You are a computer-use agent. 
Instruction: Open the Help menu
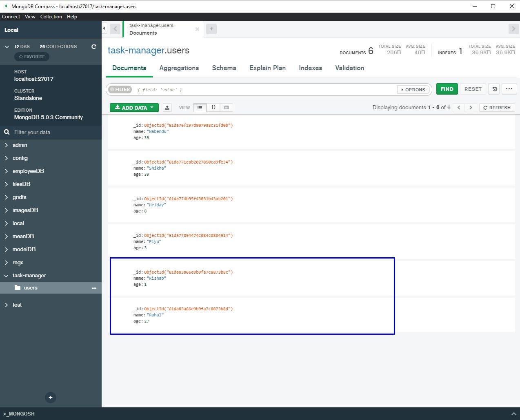[72, 17]
